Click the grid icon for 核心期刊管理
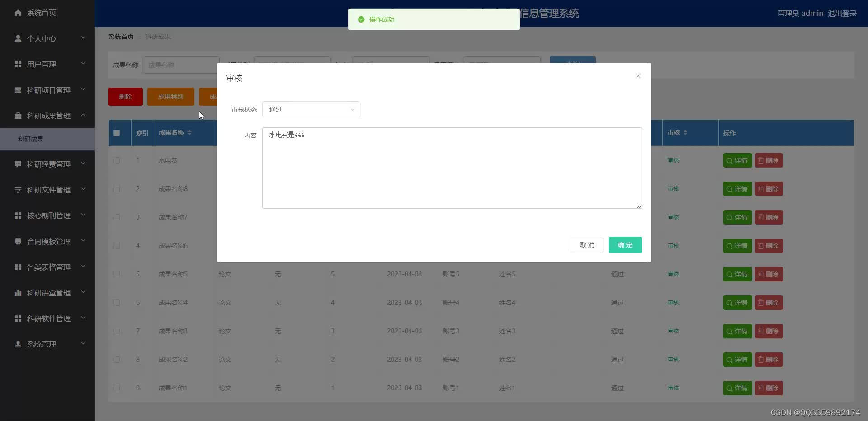Screen dimensions: 868x421 [18, 215]
